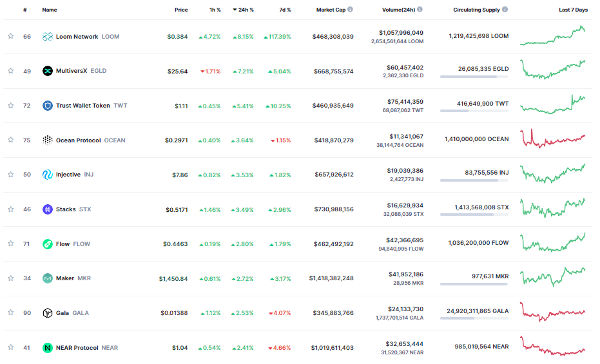The image size is (600, 364).
Task: Open Loom Network 7-day sparkline chart
Action: tap(552, 35)
